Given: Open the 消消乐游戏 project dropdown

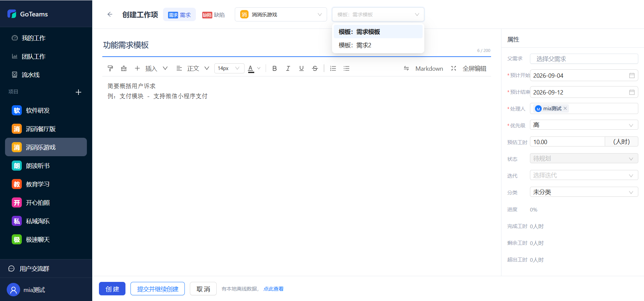Looking at the screenshot, I should tap(281, 14).
